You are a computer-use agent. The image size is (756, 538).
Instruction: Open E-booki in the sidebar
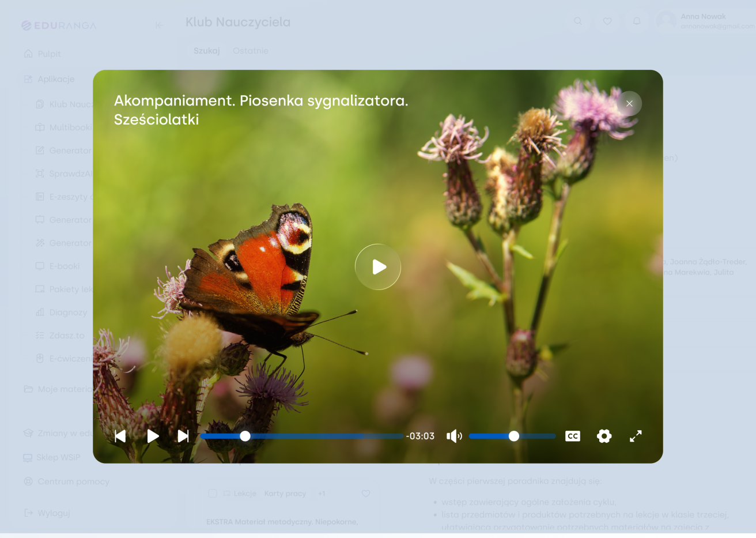[58, 266]
